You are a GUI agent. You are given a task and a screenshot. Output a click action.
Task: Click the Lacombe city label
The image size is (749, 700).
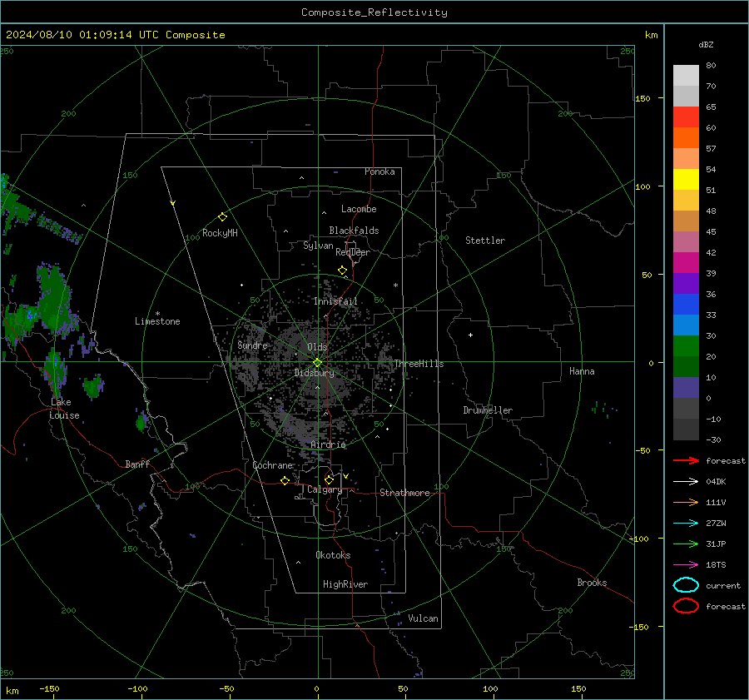(x=359, y=209)
